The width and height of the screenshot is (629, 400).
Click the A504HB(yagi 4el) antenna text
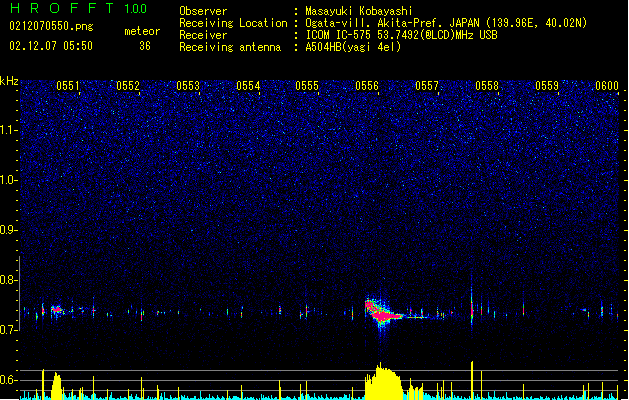[x=353, y=47]
